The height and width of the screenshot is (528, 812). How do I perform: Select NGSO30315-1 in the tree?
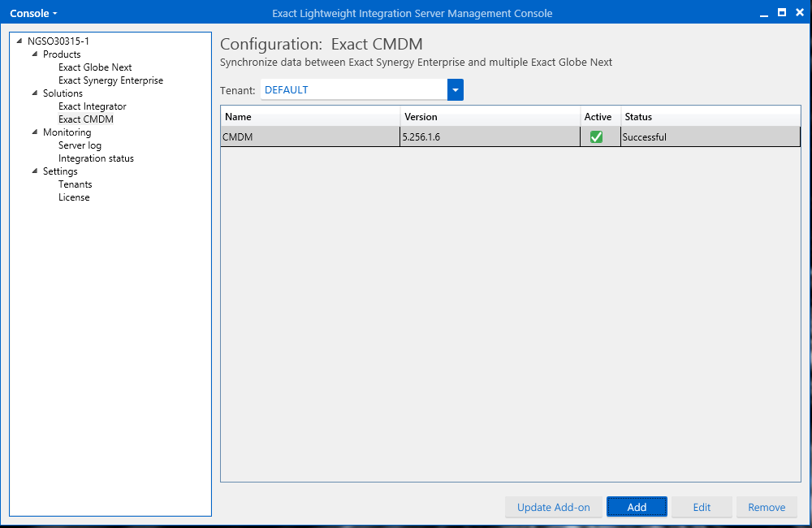point(58,41)
